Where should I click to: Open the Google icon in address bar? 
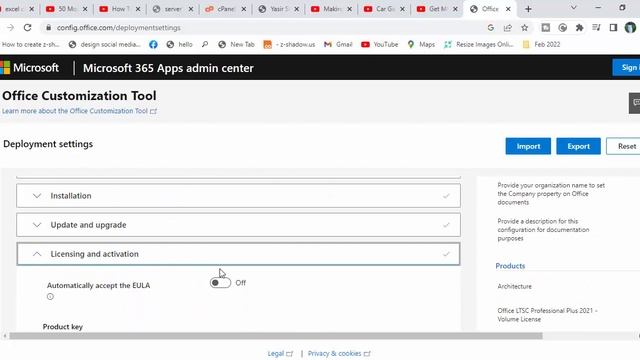pos(491,28)
